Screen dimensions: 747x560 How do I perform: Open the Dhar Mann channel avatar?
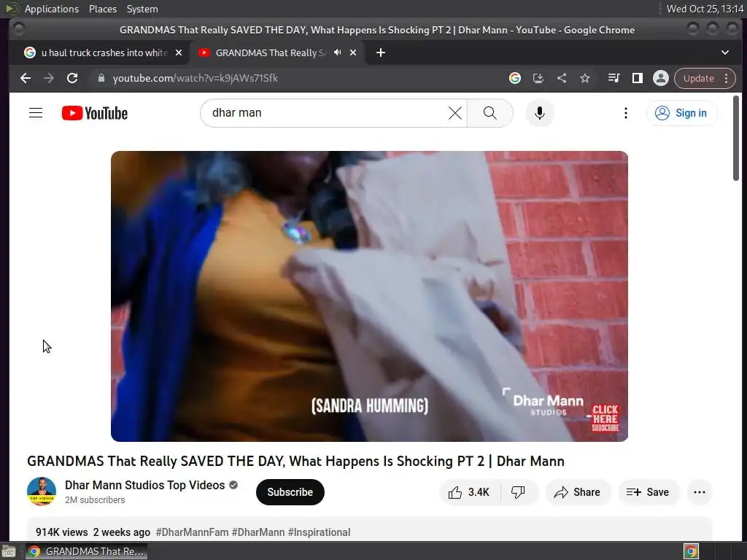click(42, 491)
